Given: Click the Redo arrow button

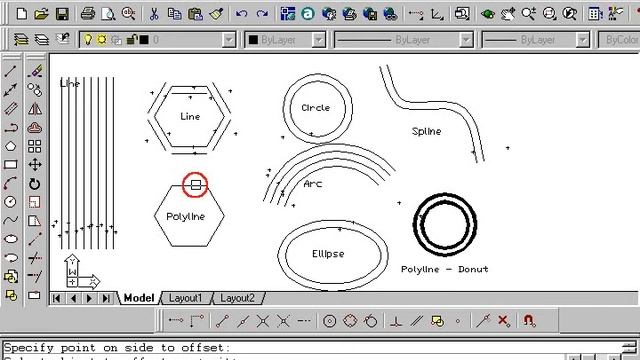Looking at the screenshot, I should 262,14.
